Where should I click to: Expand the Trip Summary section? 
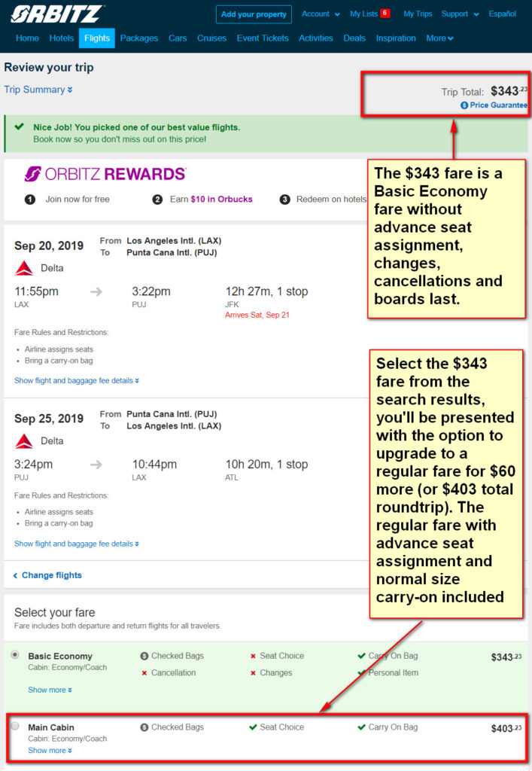tap(38, 90)
